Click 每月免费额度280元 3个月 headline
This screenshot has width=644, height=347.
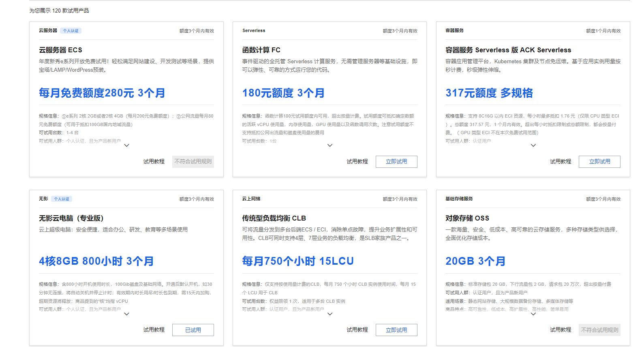[102, 93]
